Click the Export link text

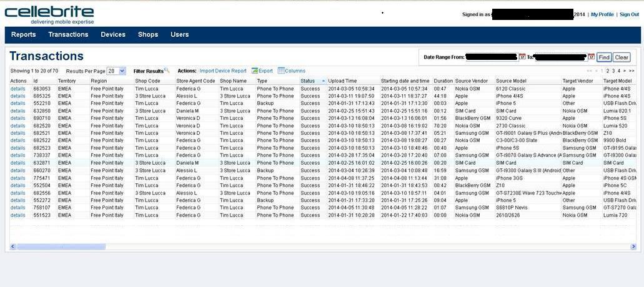click(265, 71)
